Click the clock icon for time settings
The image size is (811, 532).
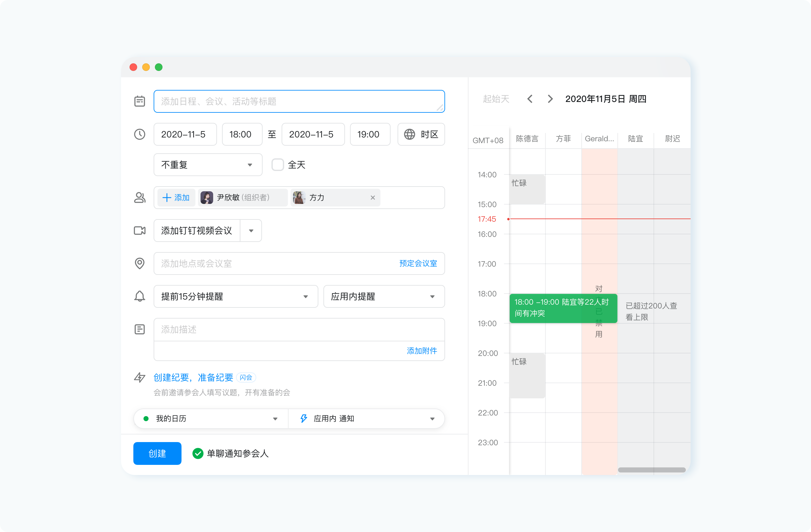pos(139,134)
